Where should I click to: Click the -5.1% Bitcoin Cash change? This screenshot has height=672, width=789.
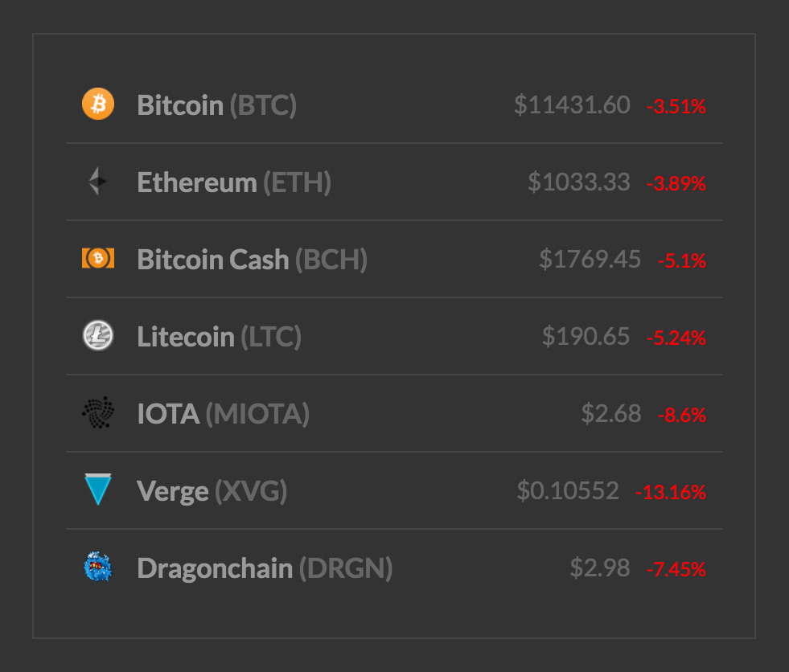(682, 260)
